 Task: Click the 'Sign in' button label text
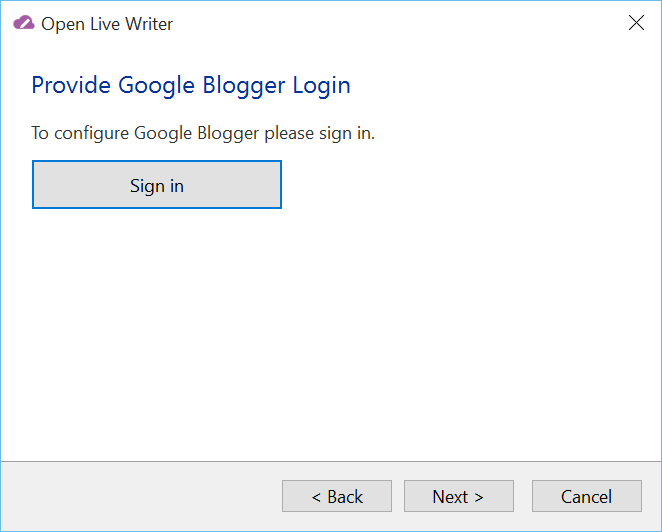click(x=157, y=186)
